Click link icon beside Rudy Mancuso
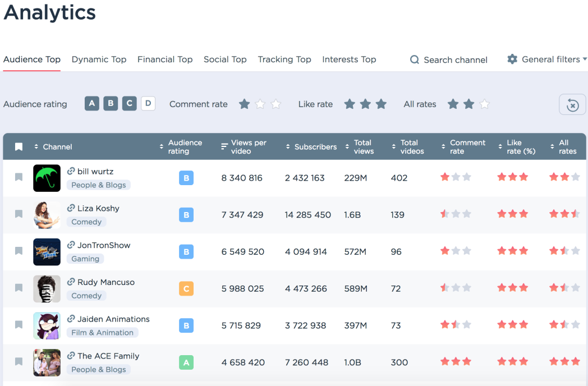Screen dimensions: 588x386 (71, 282)
